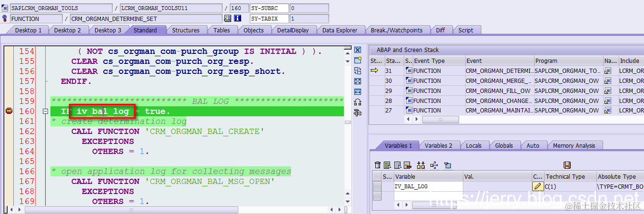Click the trash delete icon in Variables toolbar
Screen dimensions: 644x214
[x=378, y=165]
